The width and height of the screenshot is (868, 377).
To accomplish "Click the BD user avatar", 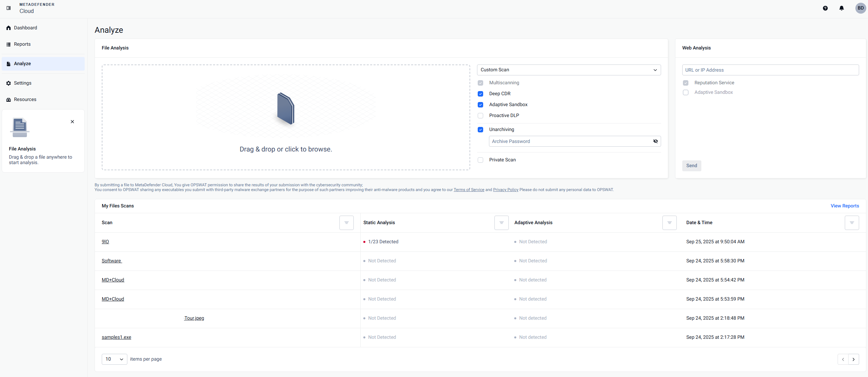I will (x=860, y=8).
